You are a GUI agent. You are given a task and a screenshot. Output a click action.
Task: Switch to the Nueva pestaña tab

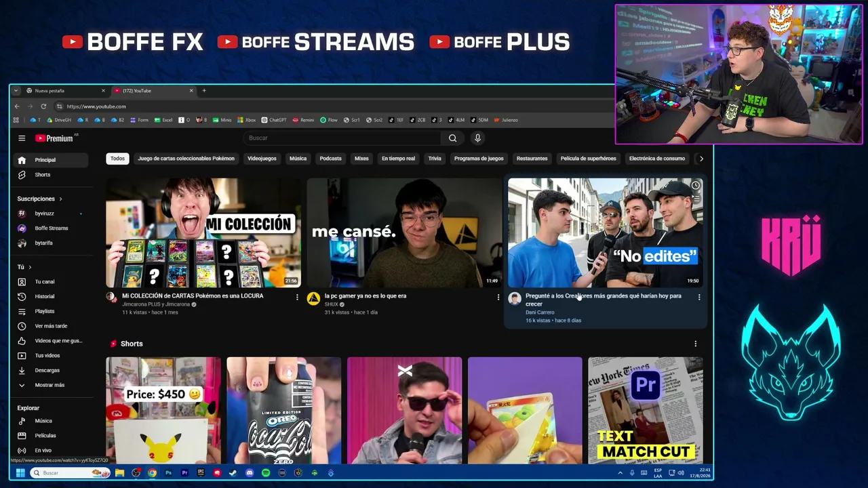coord(66,91)
